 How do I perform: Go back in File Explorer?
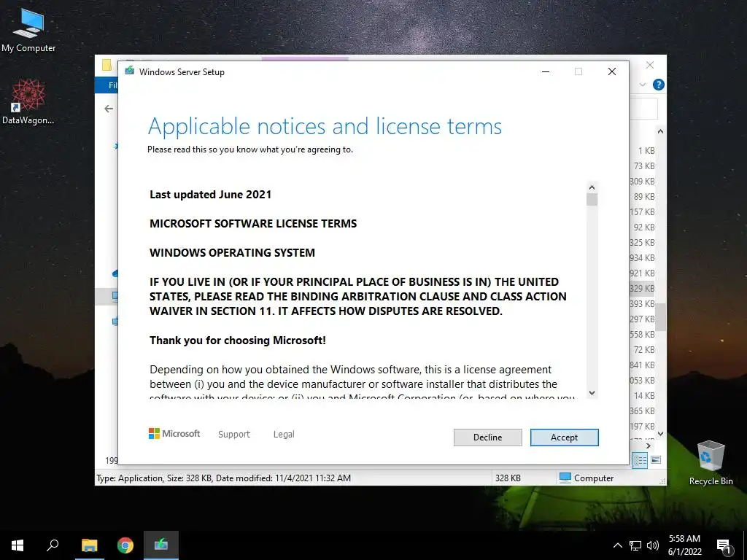coord(109,109)
